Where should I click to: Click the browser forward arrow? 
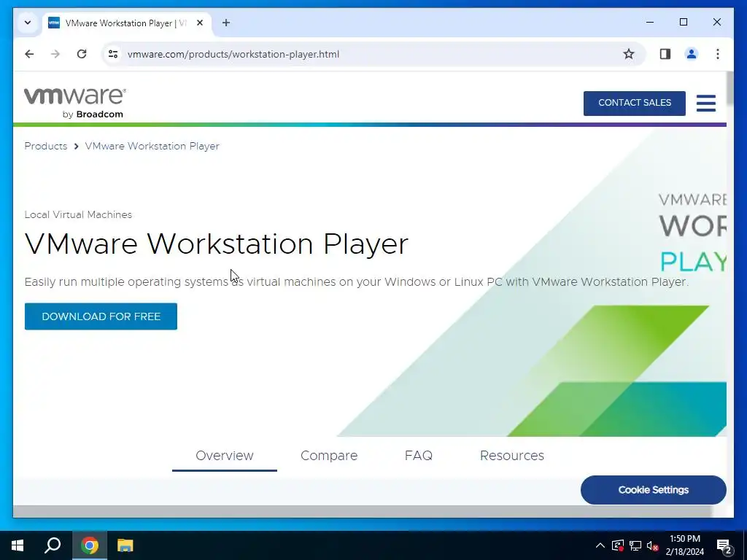tap(55, 54)
